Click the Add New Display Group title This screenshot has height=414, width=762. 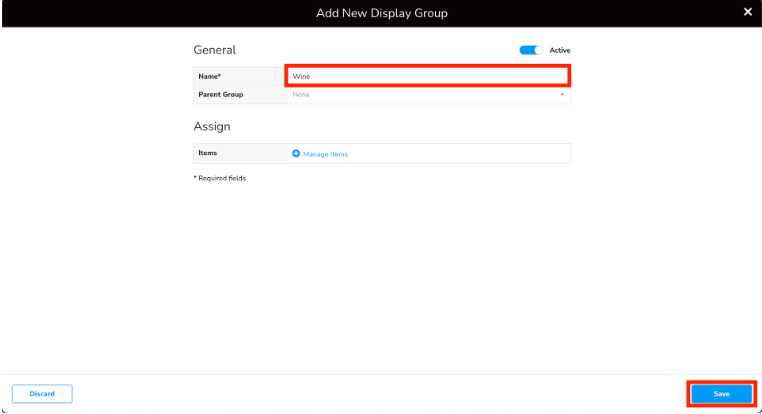[381, 13]
